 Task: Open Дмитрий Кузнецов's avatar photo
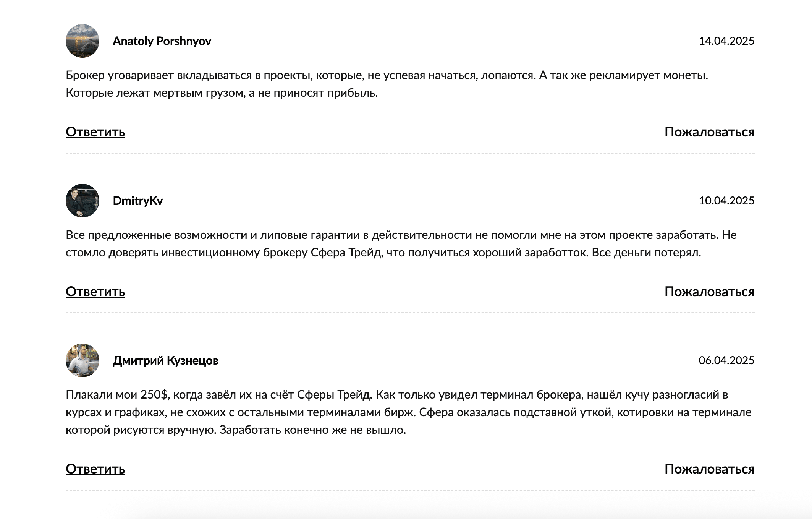82,360
